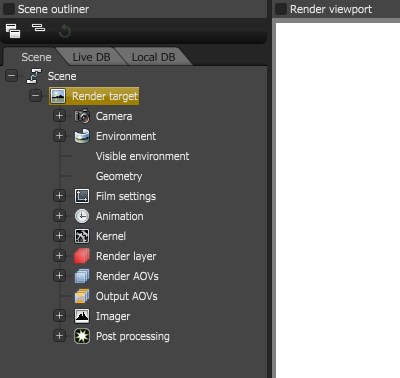
Task: Click the Render viewport panel handle square
Action: [281, 9]
